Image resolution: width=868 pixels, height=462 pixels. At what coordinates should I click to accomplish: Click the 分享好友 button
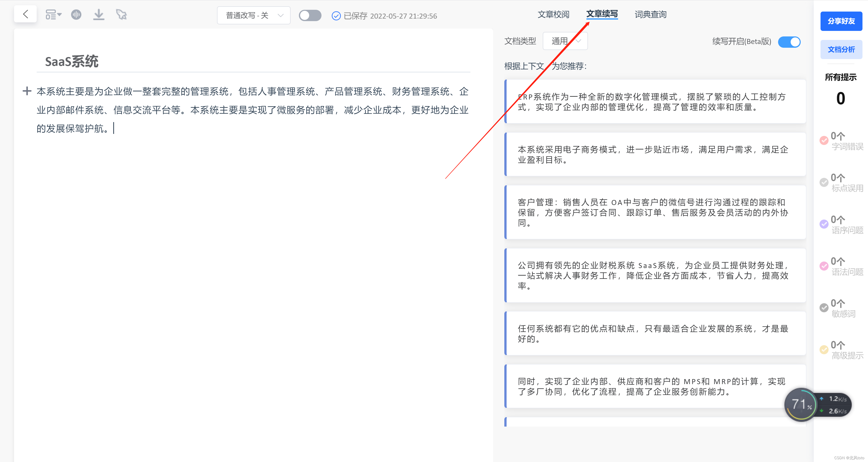point(841,21)
